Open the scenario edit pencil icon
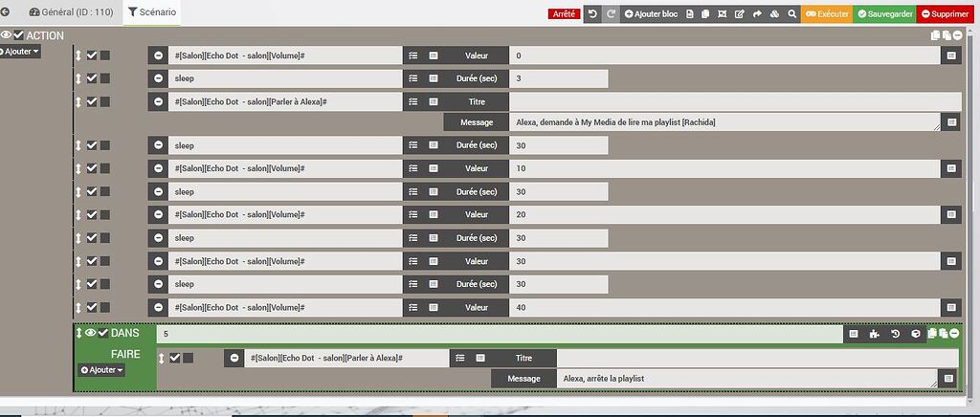The image size is (980, 417). point(740,14)
